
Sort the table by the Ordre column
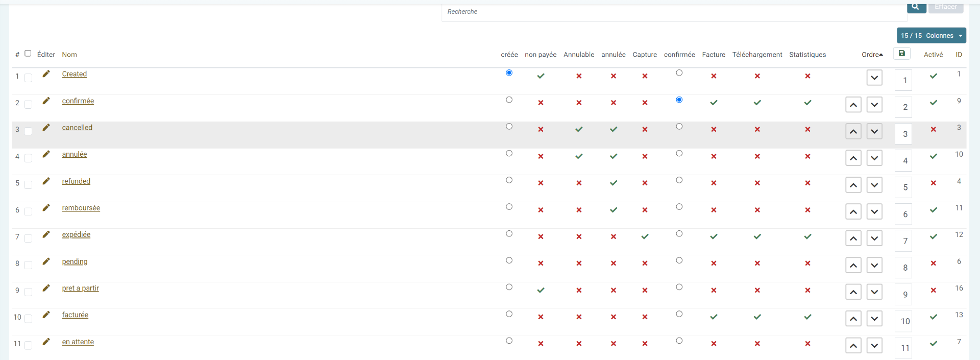(x=872, y=55)
